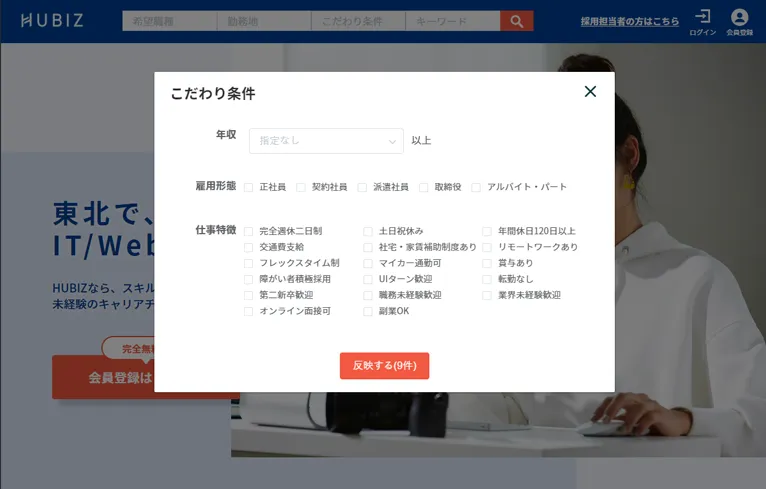The image size is (766, 489).
Task: Click the キーワード search field
Action: (453, 21)
